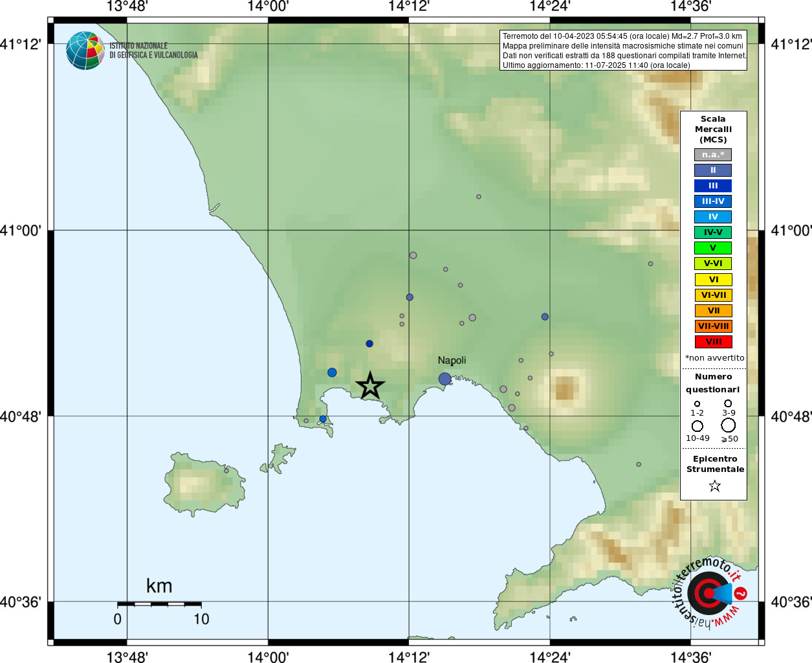Viewport: 812px width, 663px height.
Task: Select the V green legend swatch
Action: pos(713,248)
